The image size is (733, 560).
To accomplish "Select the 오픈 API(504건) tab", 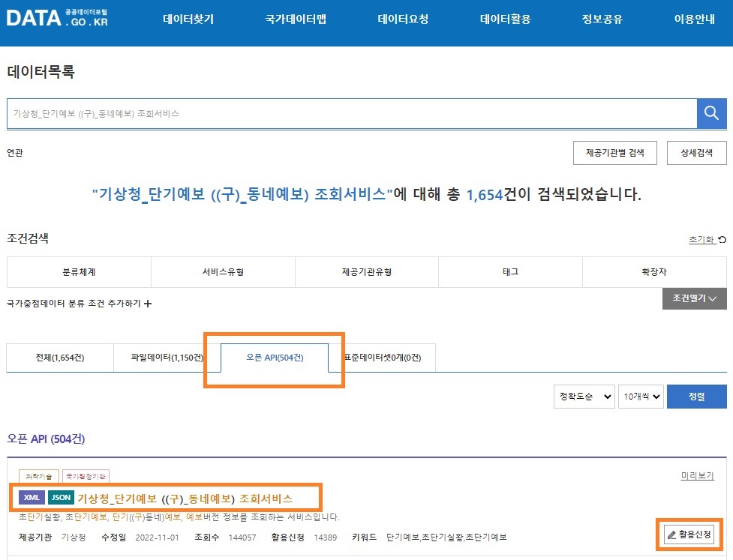I will pos(275,358).
